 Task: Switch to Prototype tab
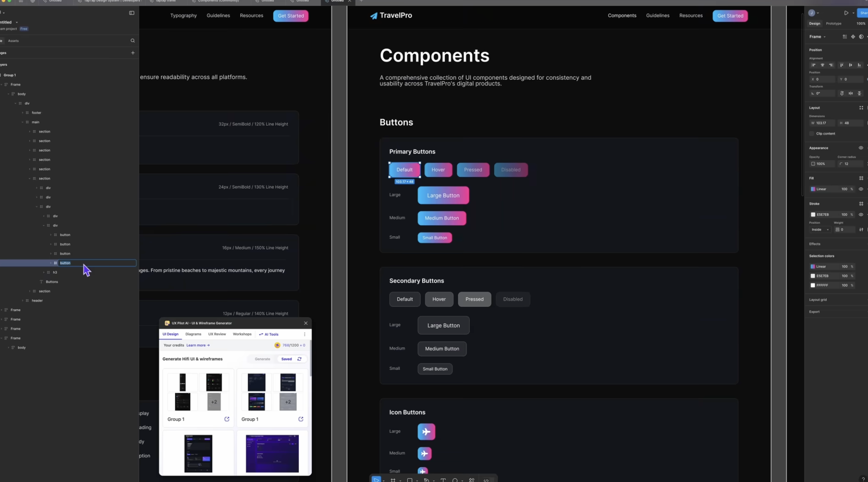833,23
